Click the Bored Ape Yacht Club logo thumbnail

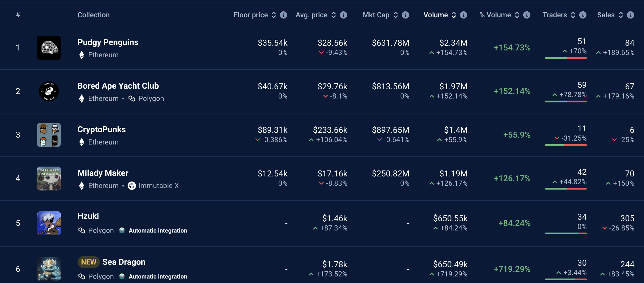[x=49, y=91]
